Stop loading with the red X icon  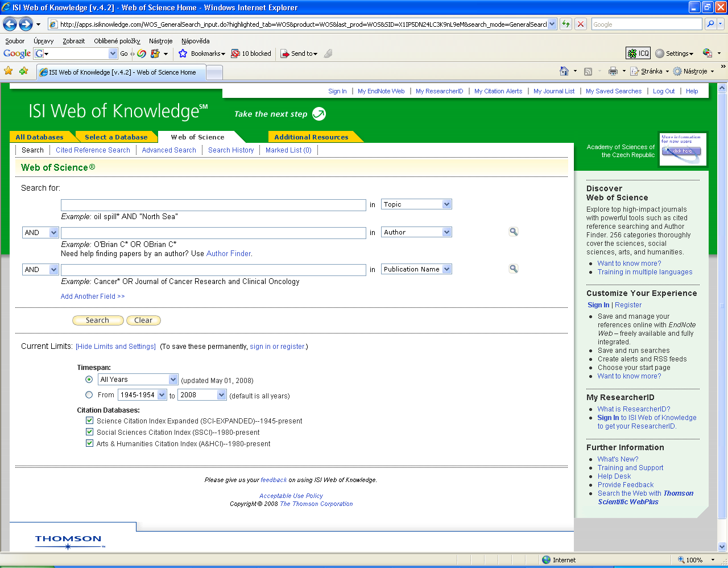(580, 24)
